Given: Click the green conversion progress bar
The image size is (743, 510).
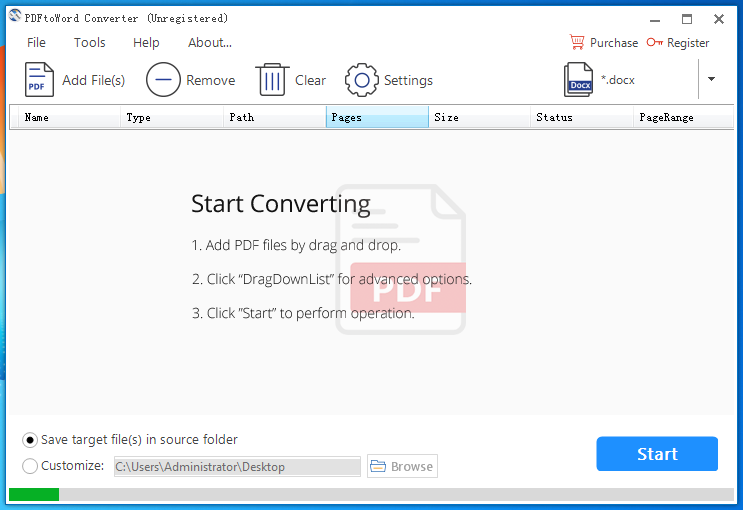Looking at the screenshot, I should [x=34, y=494].
